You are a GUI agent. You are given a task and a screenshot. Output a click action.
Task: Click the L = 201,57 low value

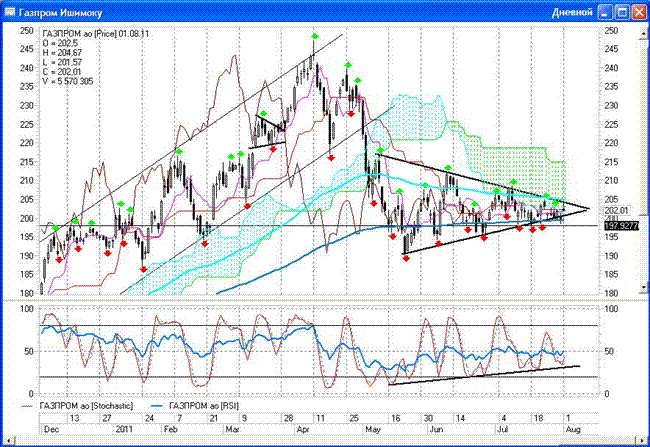coord(62,63)
